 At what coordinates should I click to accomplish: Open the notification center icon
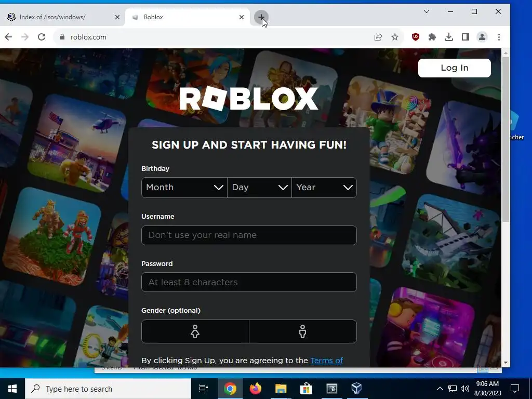[515, 389]
